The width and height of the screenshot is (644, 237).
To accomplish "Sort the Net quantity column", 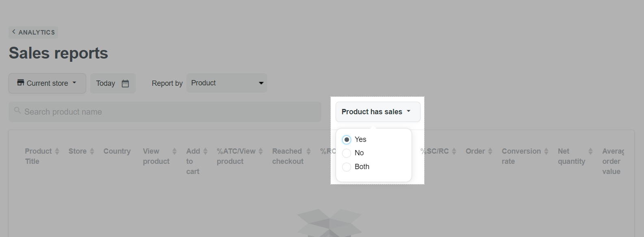I will point(591,151).
